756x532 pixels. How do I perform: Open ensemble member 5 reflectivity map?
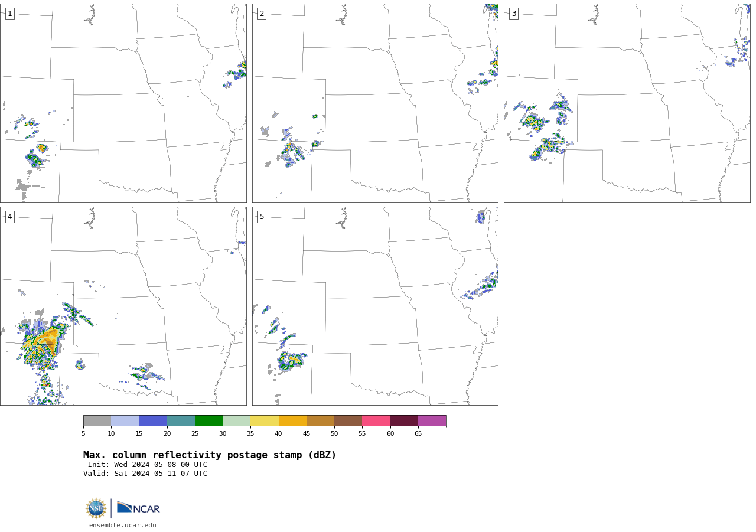click(375, 306)
